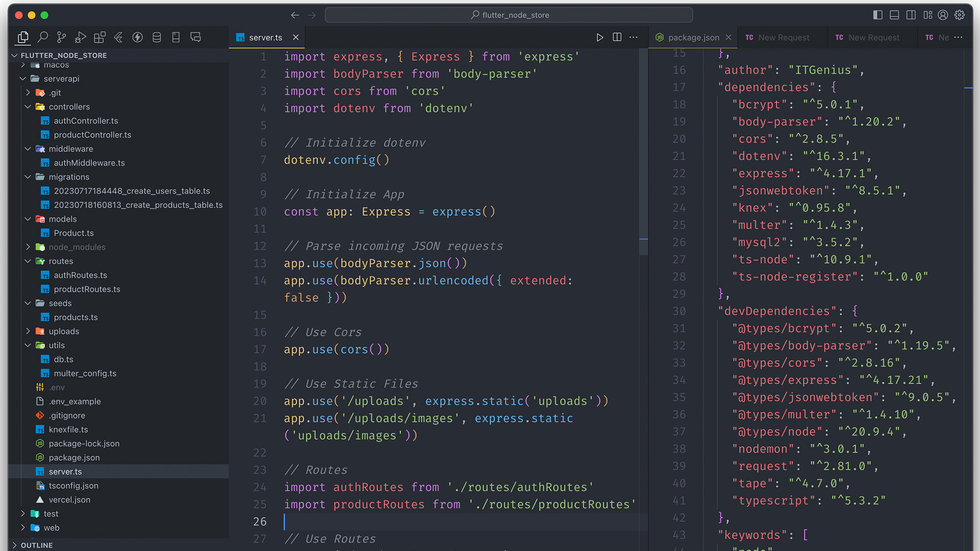Open tsconfig.json file
The image size is (980, 551).
[73, 486]
